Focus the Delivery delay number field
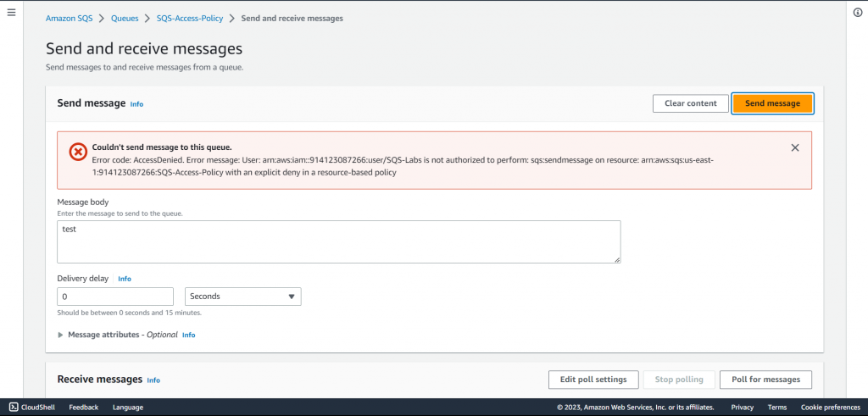868x416 pixels. point(114,297)
